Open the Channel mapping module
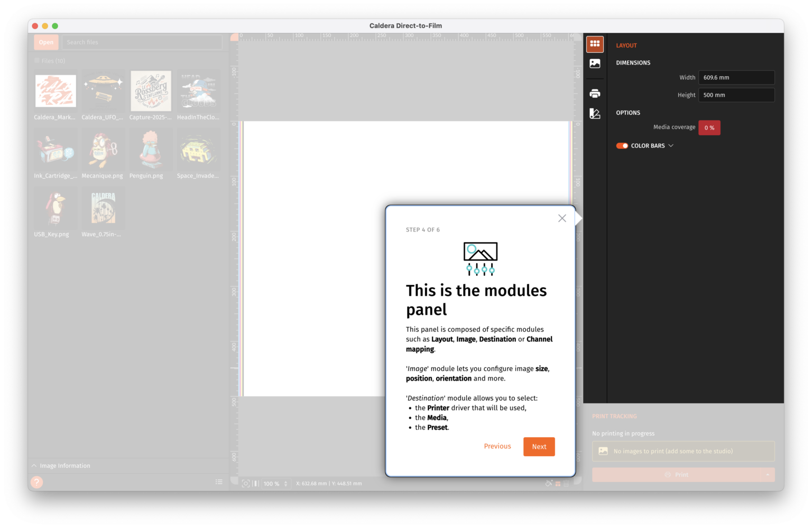Image resolution: width=812 pixels, height=528 pixels. tap(595, 113)
